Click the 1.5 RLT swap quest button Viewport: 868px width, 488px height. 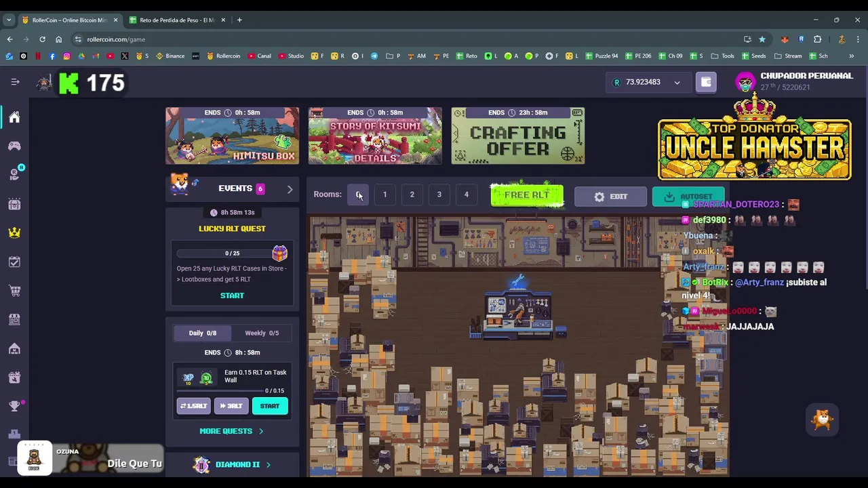pos(194,406)
